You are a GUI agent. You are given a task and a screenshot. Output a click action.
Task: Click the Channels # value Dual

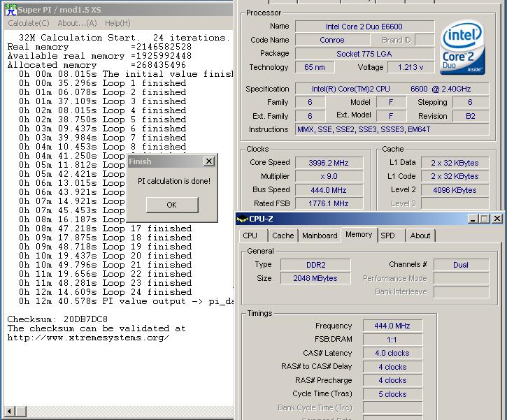(x=461, y=265)
